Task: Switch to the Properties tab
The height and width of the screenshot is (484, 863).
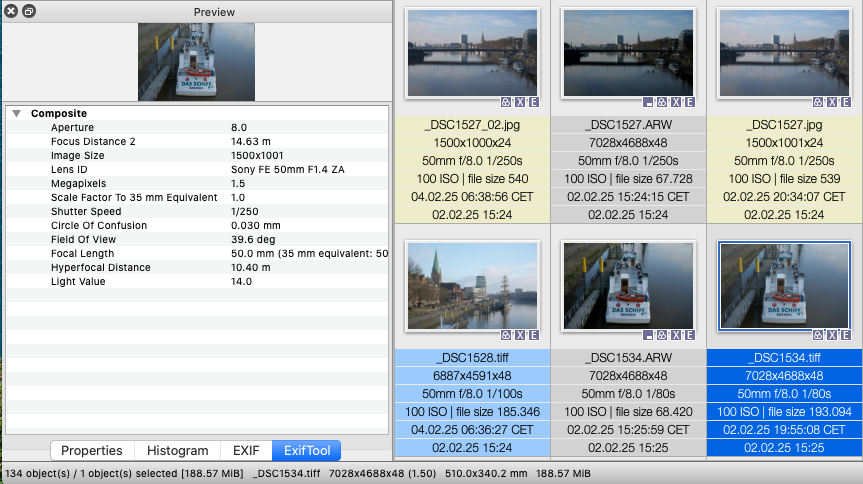Action: (x=91, y=451)
